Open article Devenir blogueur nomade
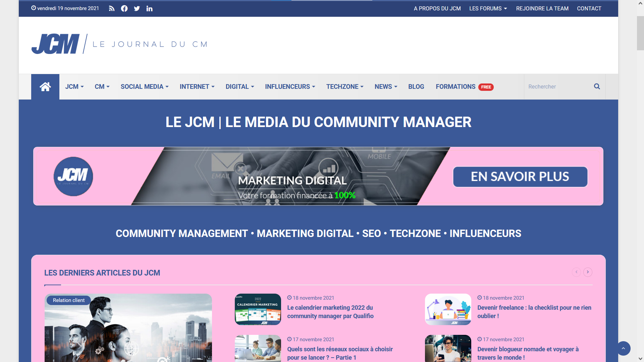This screenshot has height=362, width=644. 528,353
